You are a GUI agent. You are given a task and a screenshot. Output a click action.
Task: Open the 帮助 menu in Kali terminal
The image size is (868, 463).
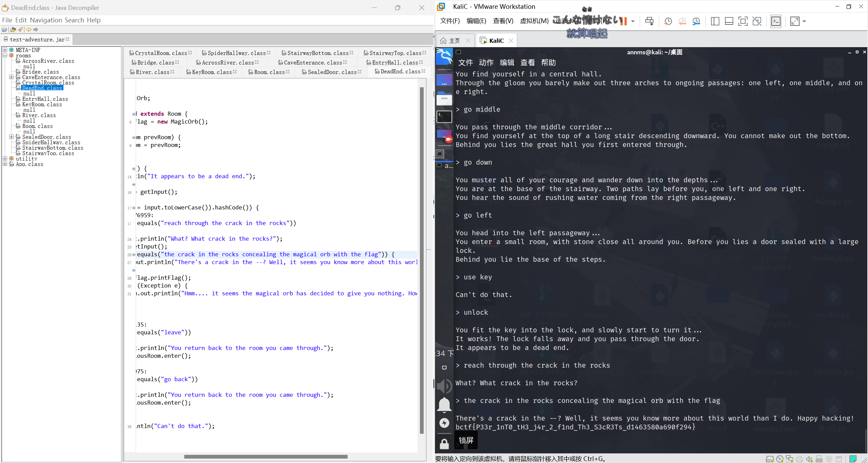(x=548, y=62)
